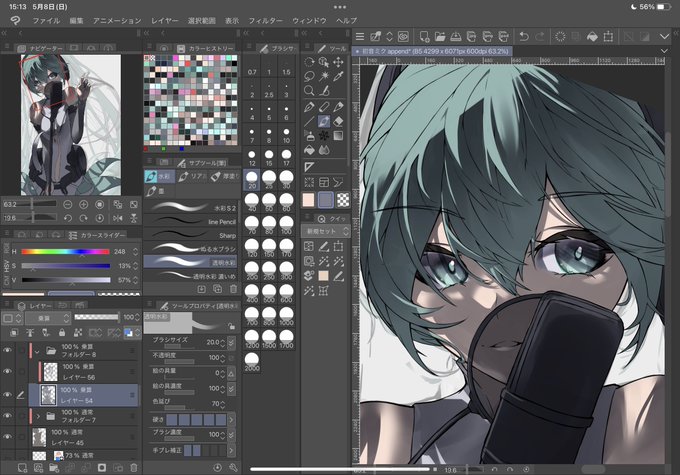Create a new layer folder
680x475 pixels.
[x=54, y=468]
